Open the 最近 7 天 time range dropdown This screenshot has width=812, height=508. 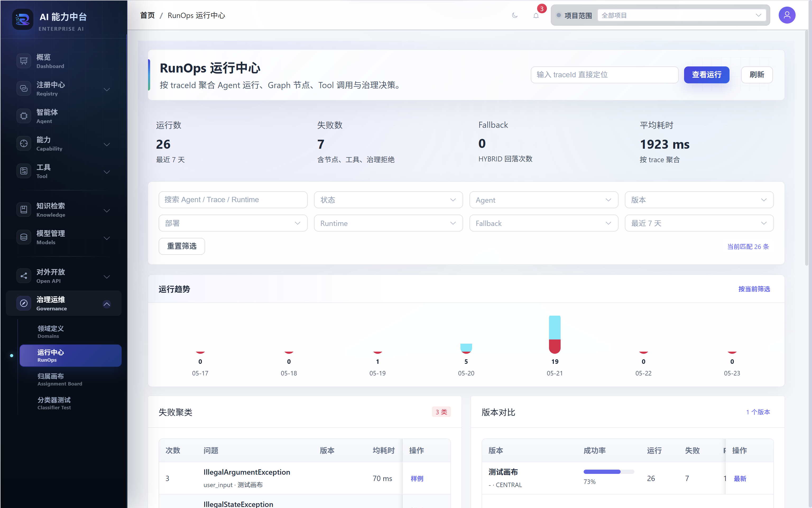pos(699,223)
